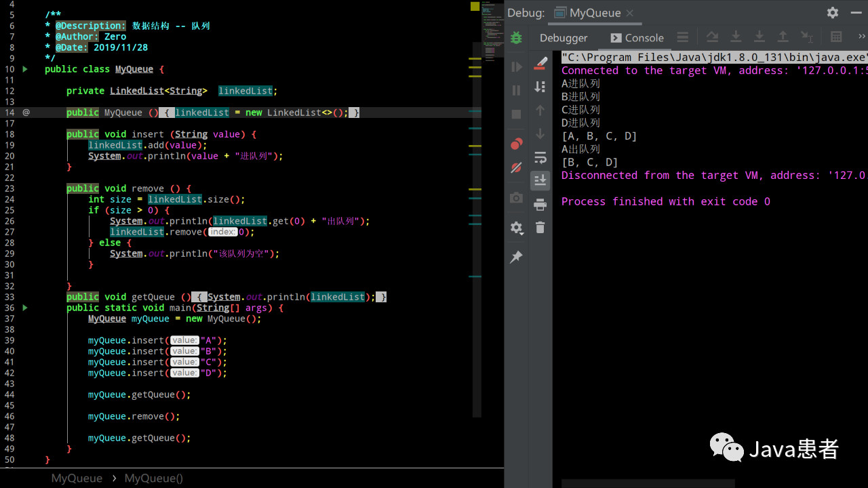868x488 pixels.
Task: Click the Pause Program icon
Action: point(516,91)
